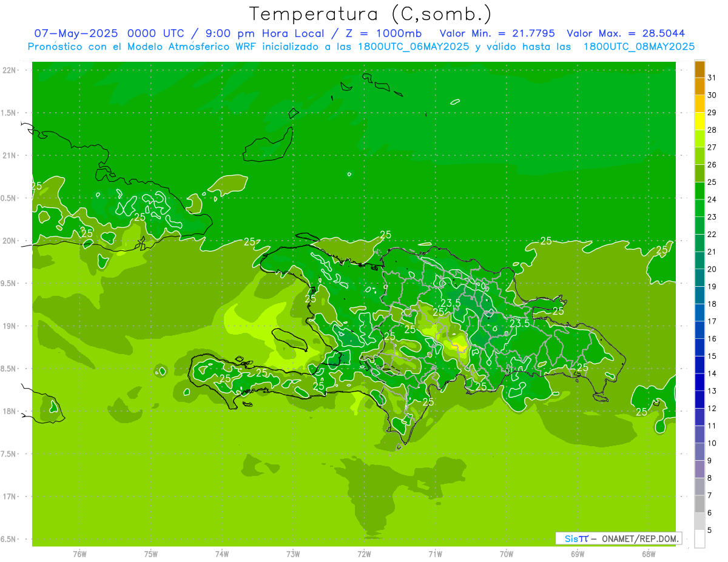This screenshot has width=728, height=562.
Task: Click the "72W" longitude label
Action: (x=364, y=554)
